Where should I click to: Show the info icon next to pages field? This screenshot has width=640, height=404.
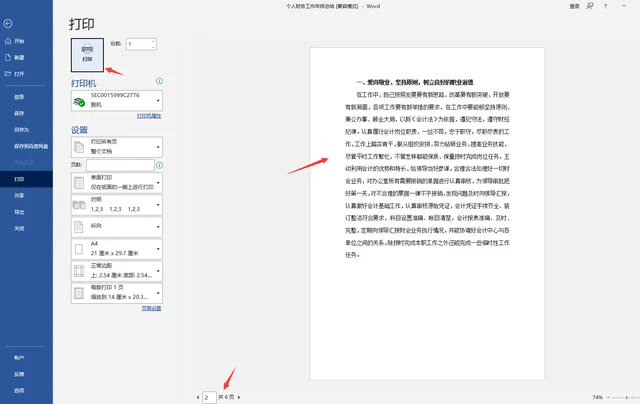[x=159, y=165]
